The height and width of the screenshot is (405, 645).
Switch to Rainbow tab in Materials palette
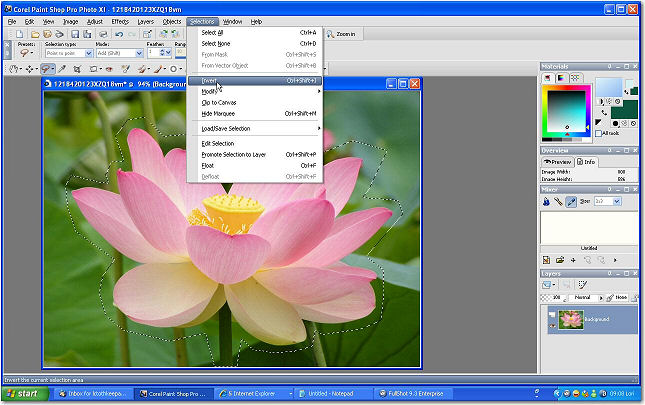click(x=561, y=78)
